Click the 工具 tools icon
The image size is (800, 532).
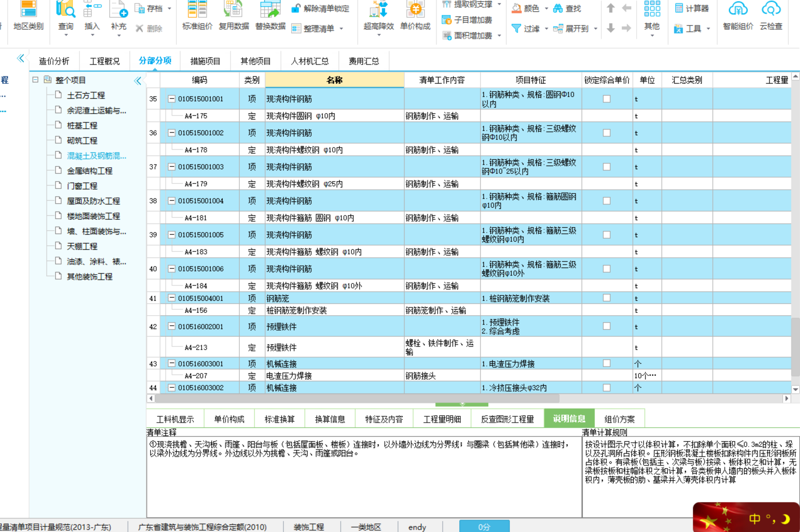pos(678,29)
